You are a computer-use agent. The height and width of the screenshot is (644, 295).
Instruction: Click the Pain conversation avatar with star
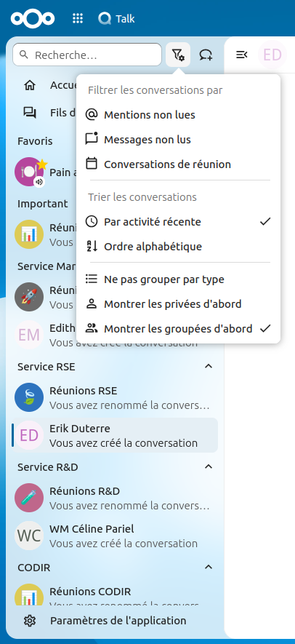click(29, 172)
